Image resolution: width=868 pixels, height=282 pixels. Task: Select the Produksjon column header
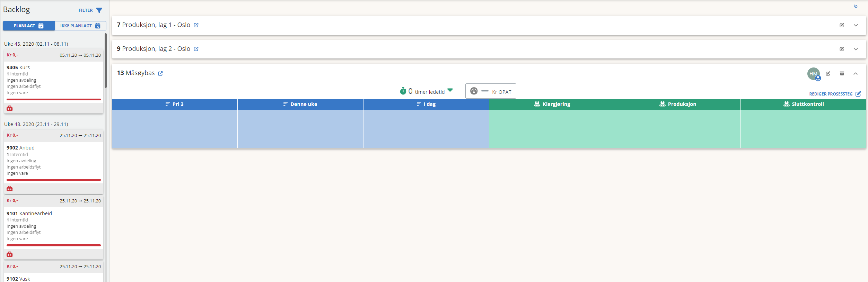coord(678,104)
